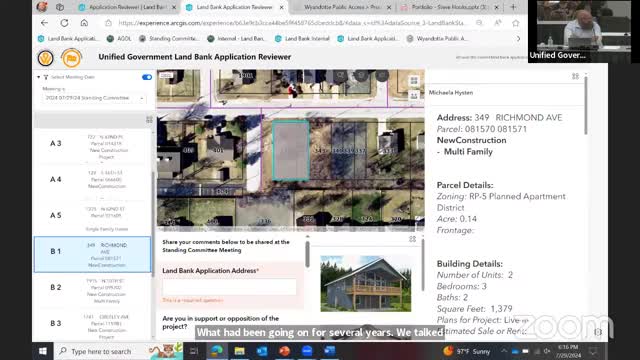Click the round shield logo in app header
This screenshot has width=640, height=360.
click(45, 58)
